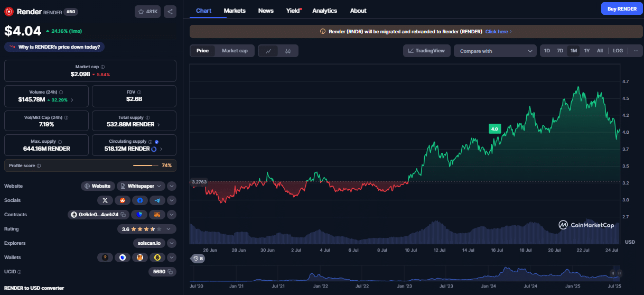Screen dimensions: 644x295
Task: Expand the Website row chevron
Action: pyautogui.click(x=172, y=186)
